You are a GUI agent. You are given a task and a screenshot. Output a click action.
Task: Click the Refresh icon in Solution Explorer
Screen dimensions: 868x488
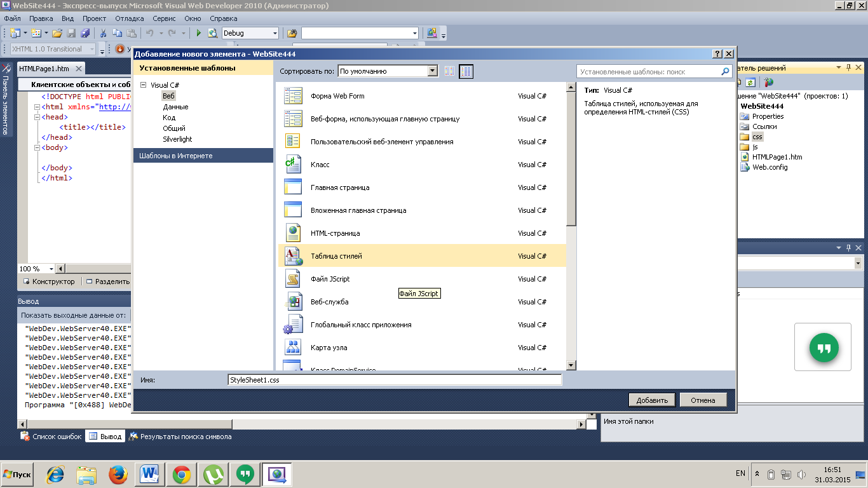click(750, 82)
